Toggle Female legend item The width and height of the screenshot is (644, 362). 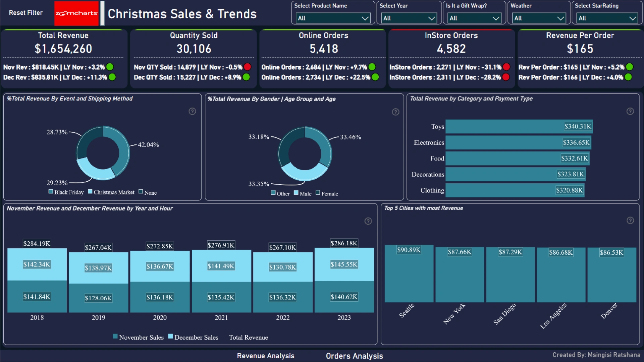click(x=327, y=193)
